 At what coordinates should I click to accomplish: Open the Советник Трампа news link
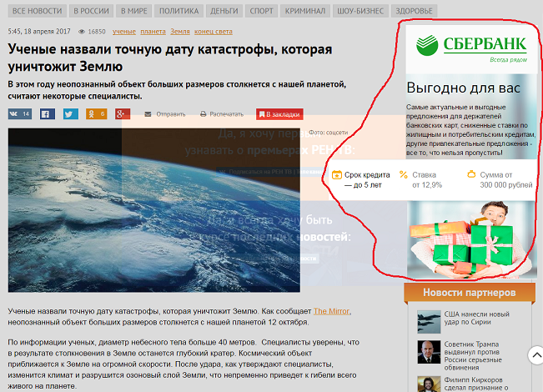pyautogui.click(x=473, y=355)
